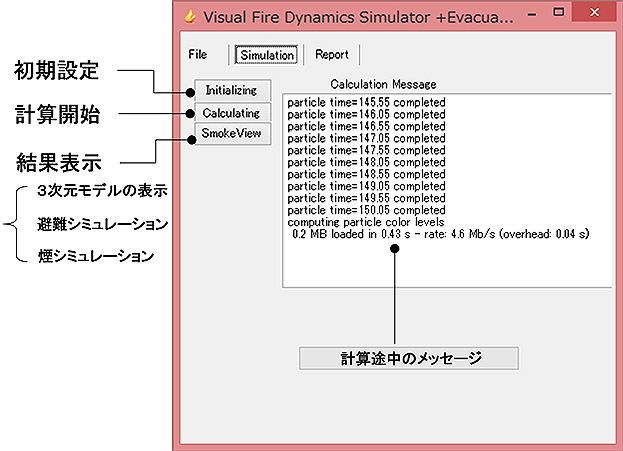Click the flame app icon in title bar

[191, 17]
